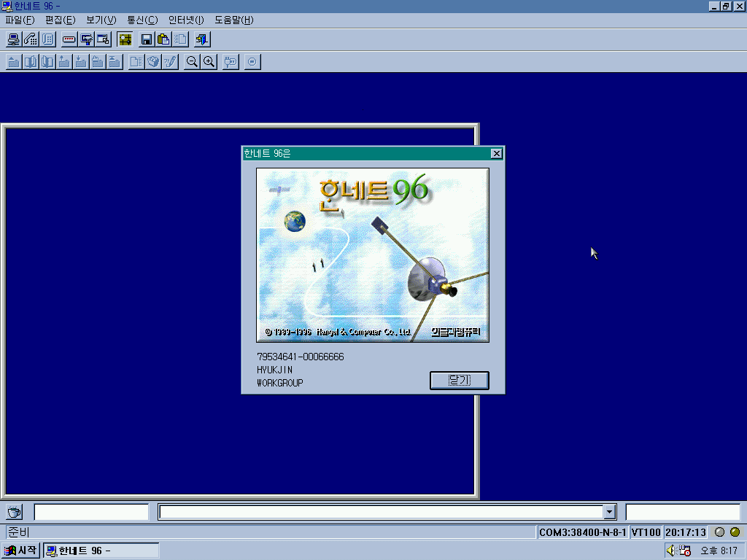The width and height of the screenshot is (747, 560).
Task: Click the telephone dial icon
Action: pyautogui.click(x=31, y=39)
